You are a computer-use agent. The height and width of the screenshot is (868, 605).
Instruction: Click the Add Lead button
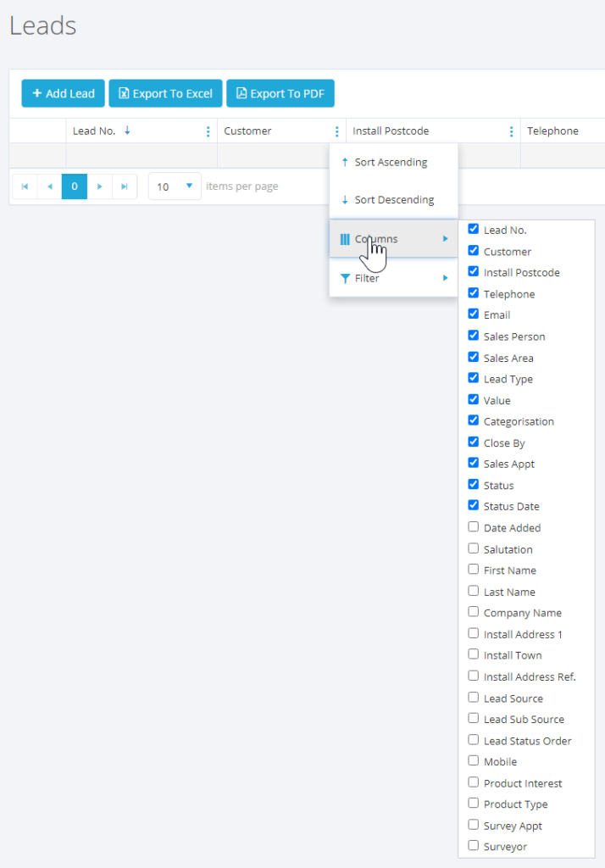(x=64, y=93)
